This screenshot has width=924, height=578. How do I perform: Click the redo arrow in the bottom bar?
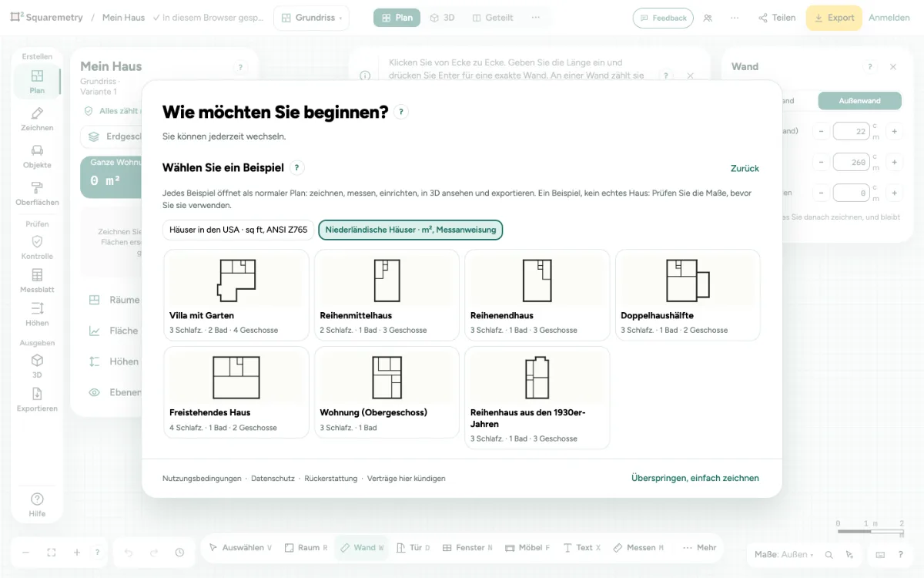tap(154, 553)
